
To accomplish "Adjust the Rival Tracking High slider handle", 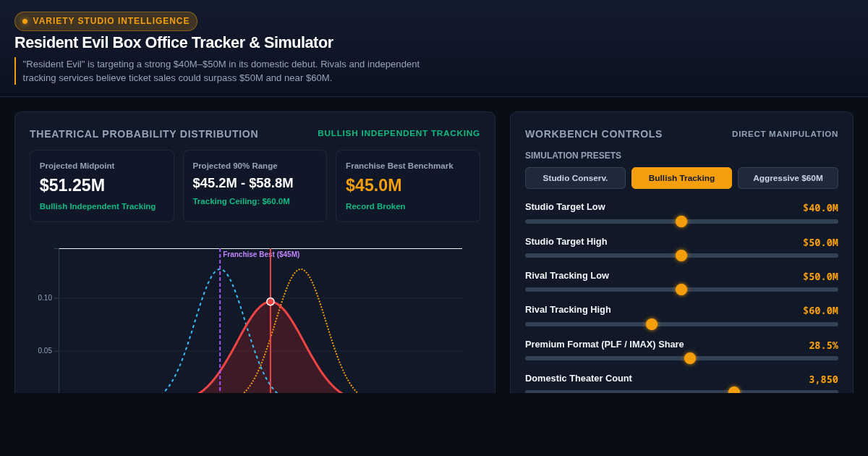I will coord(652,324).
